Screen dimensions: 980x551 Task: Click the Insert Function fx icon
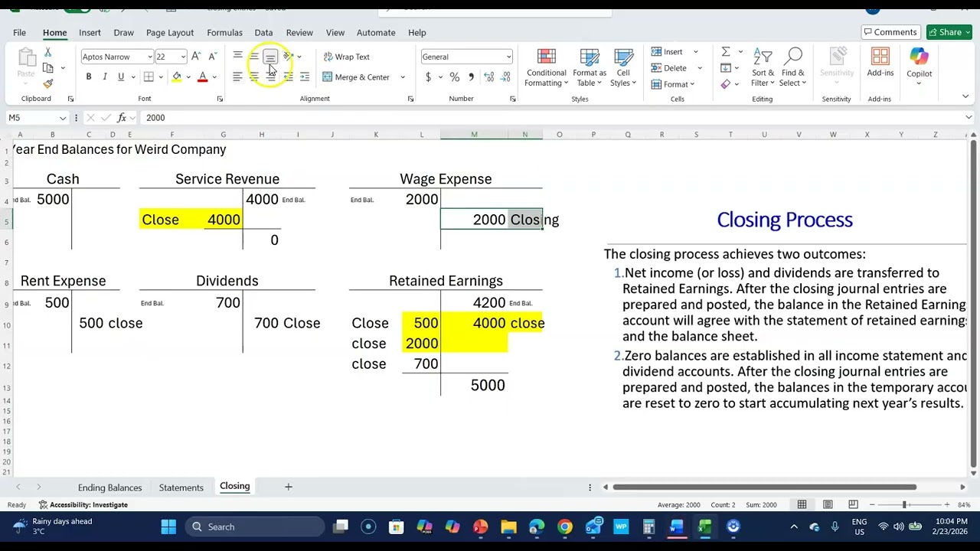[x=121, y=118]
